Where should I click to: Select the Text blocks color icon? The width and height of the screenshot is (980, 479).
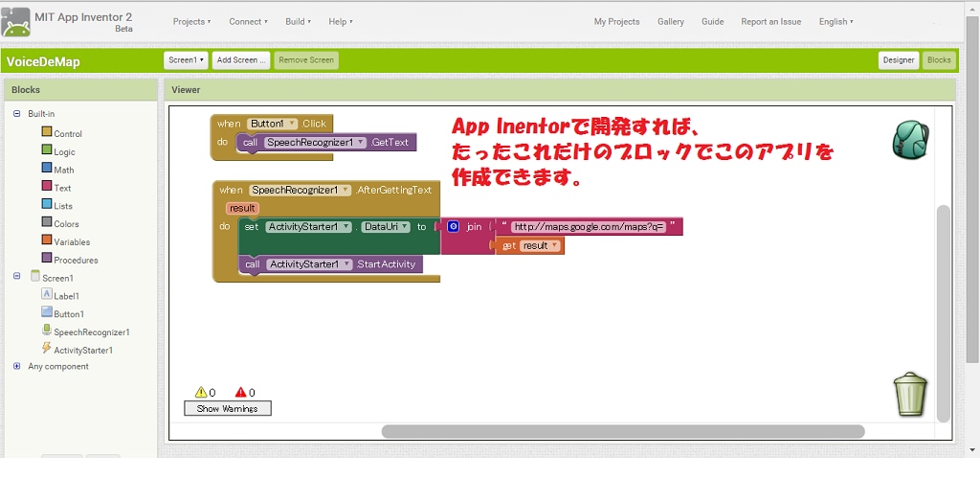click(46, 186)
